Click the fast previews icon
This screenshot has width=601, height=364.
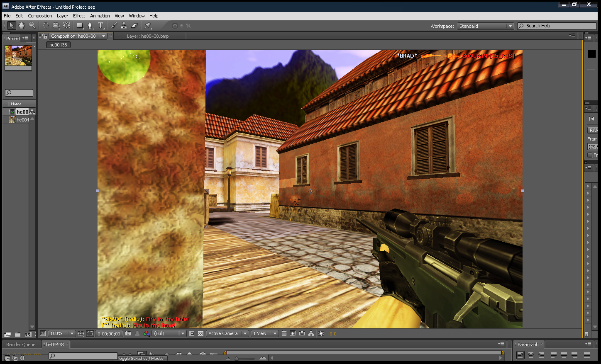[293, 333]
